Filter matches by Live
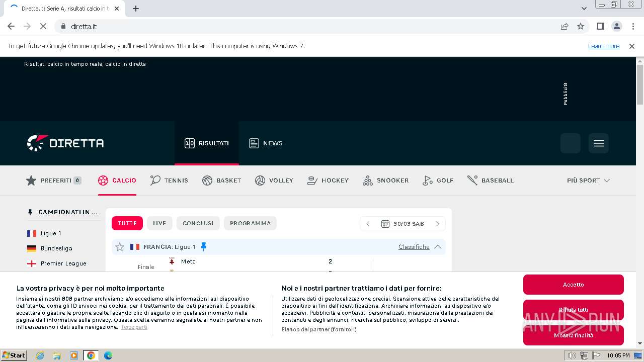The image size is (644, 362). point(159,223)
